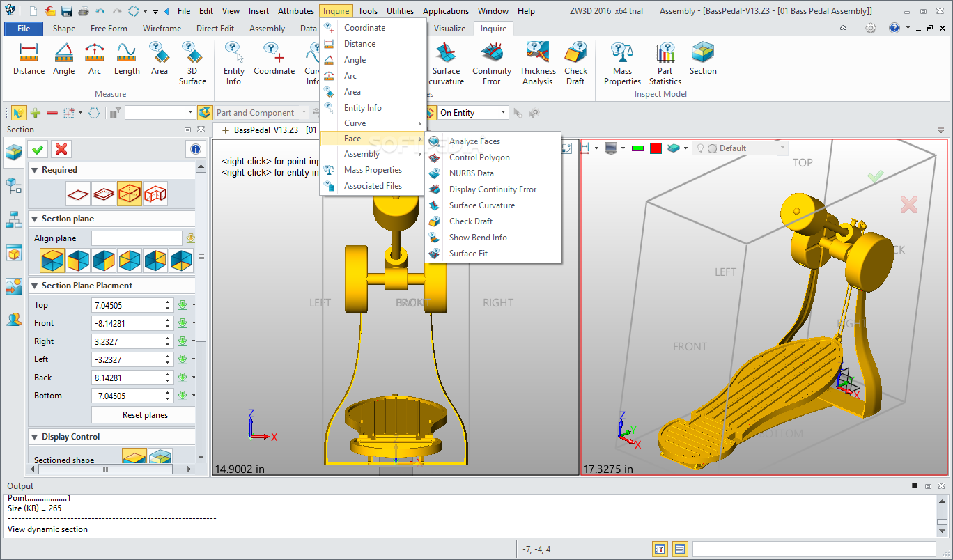Open Mass Properties in Inspect Model
The width and height of the screenshot is (953, 560).
pos(622,63)
